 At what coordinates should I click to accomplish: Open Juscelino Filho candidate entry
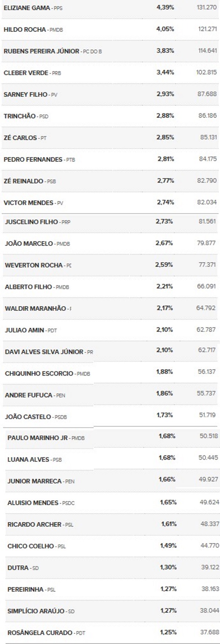31,222
